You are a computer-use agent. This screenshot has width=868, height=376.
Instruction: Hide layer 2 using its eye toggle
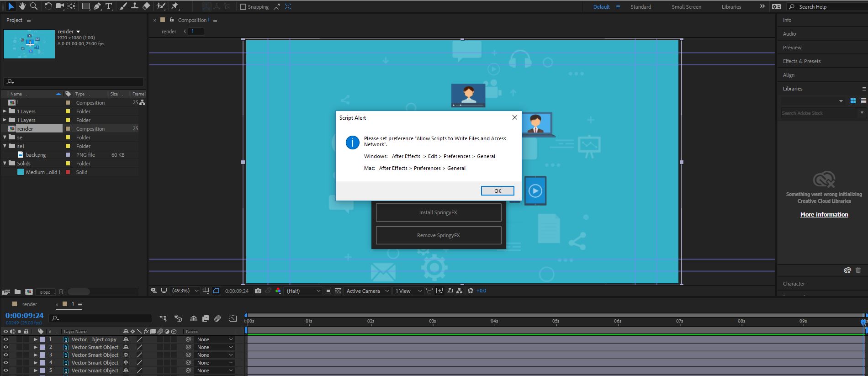(6, 347)
